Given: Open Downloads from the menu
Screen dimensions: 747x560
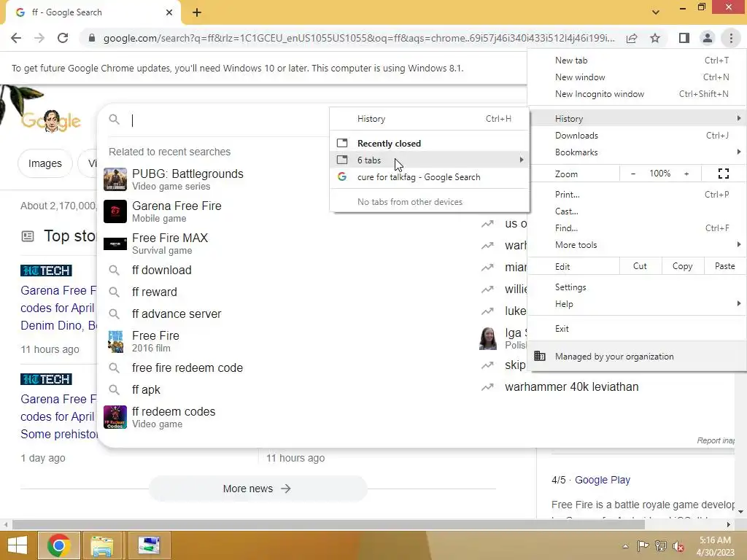Looking at the screenshot, I should click(637, 136).
